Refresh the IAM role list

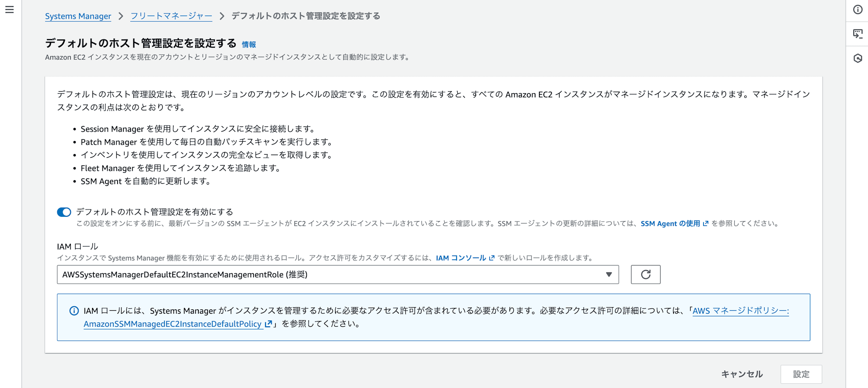tap(645, 275)
